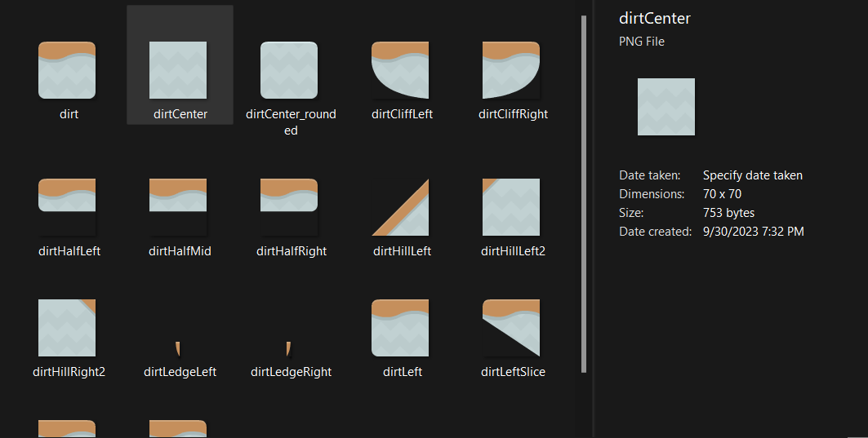
Task: Select the dirtHillLeft slope icon
Action: (x=400, y=207)
